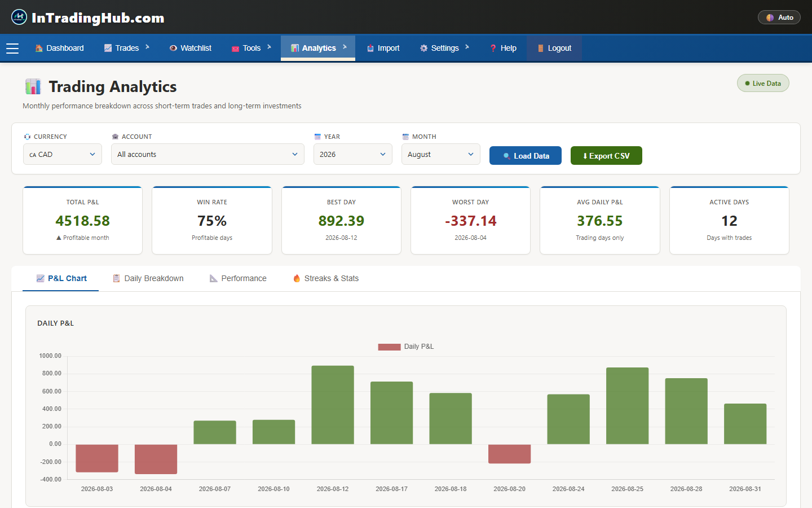Open the Year 2026 dropdown
This screenshot has width=812, height=508.
(353, 154)
